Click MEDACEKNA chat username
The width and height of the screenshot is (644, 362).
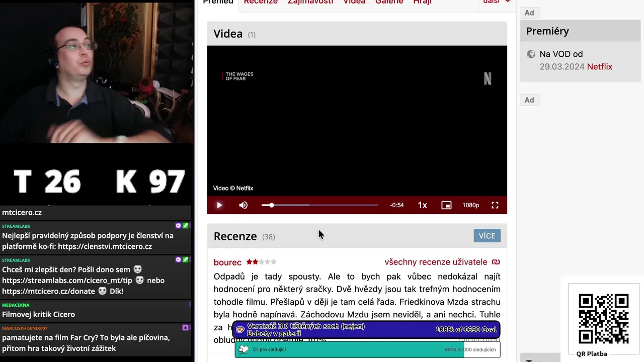click(x=16, y=305)
